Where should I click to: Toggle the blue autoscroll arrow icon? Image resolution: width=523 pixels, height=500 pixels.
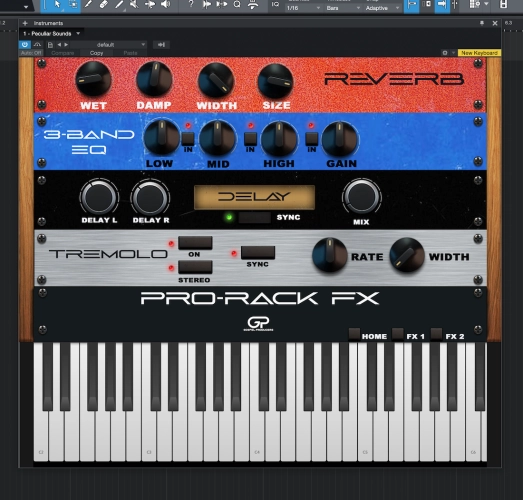pos(442,5)
